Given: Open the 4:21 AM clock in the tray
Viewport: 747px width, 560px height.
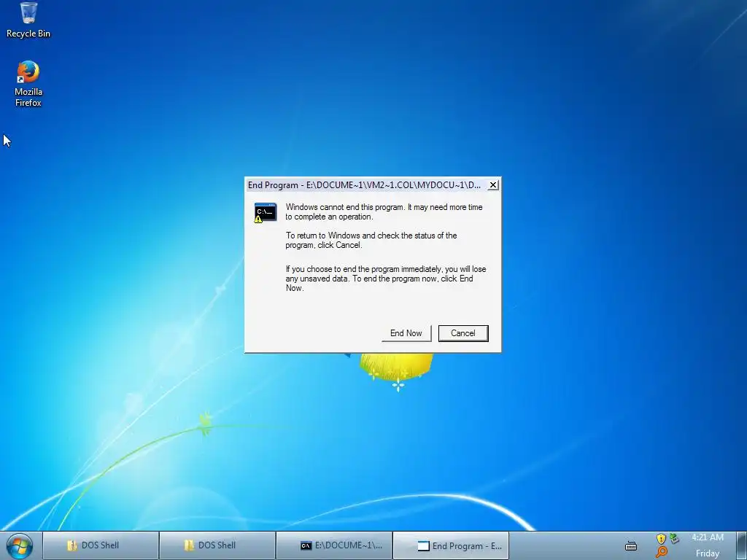Looking at the screenshot, I should [x=708, y=537].
